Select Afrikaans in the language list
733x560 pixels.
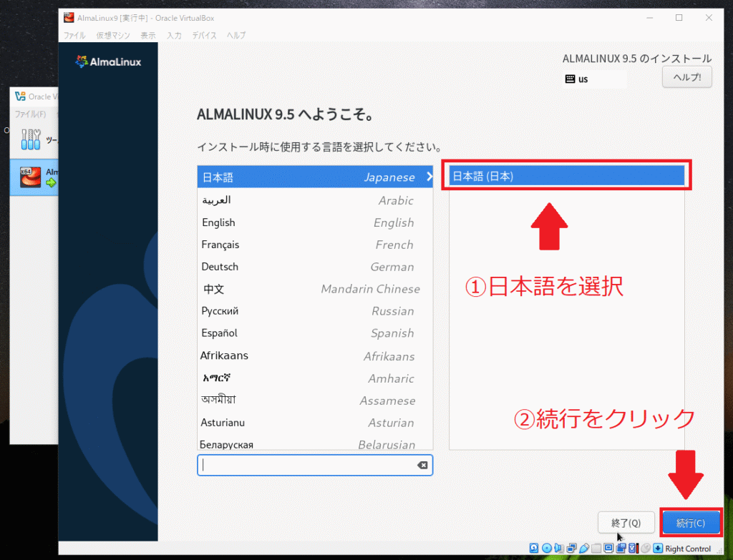pyautogui.click(x=315, y=355)
